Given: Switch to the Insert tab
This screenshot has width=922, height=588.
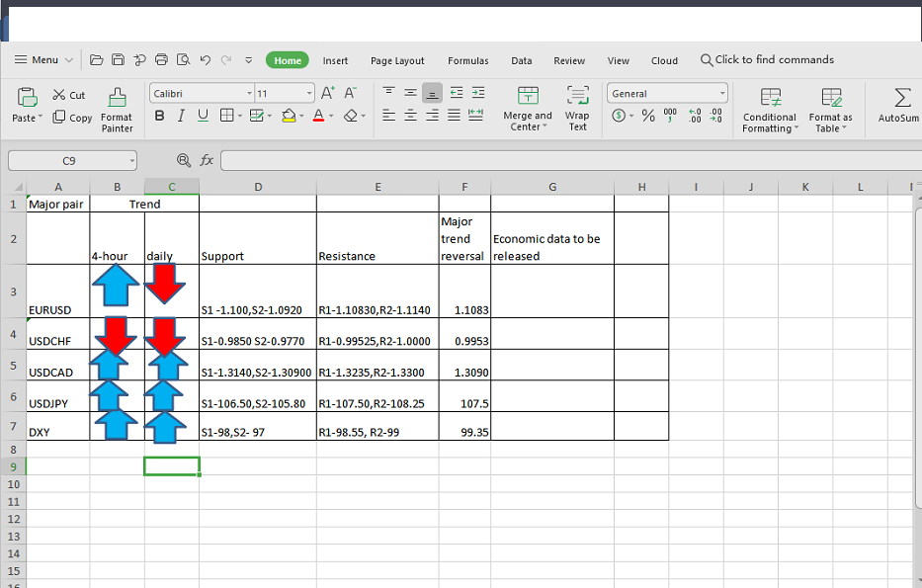Looking at the screenshot, I should tap(335, 60).
